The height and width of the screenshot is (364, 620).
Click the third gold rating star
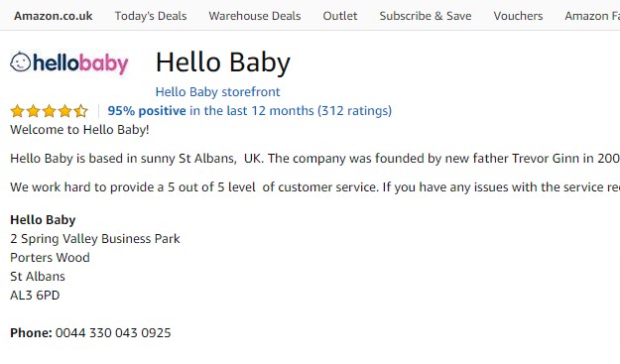tap(49, 111)
